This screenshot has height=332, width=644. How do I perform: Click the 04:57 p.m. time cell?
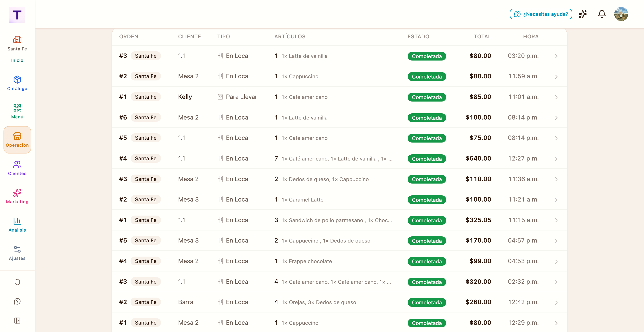click(x=523, y=240)
